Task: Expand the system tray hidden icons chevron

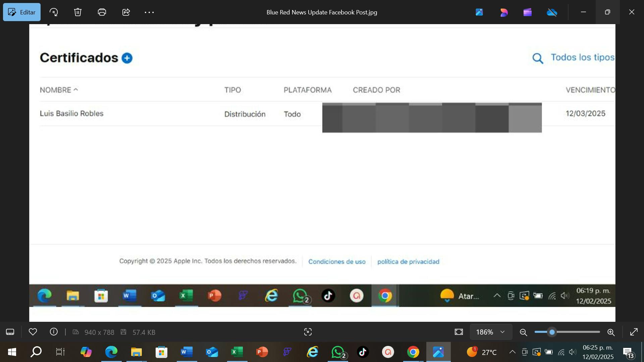Action: point(512,352)
